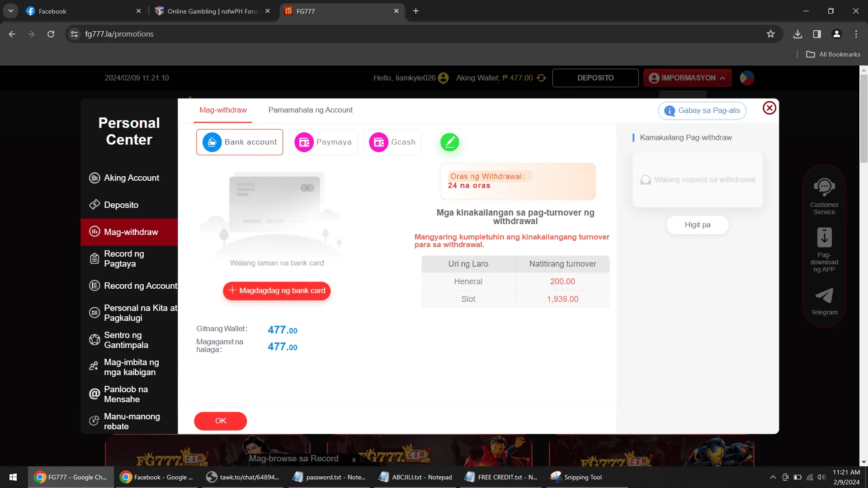Expand the IMPORMASYON dropdown
This screenshot has width=868, height=488.
pos(687,78)
